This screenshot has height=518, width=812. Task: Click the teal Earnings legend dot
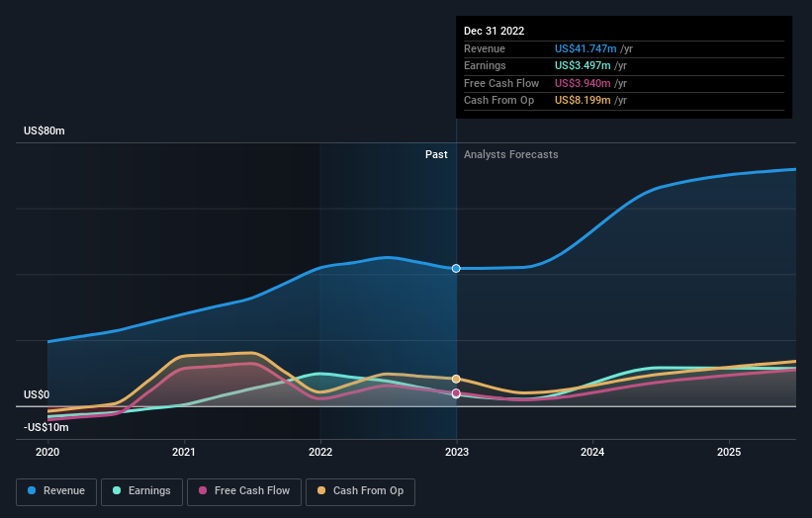click(117, 490)
